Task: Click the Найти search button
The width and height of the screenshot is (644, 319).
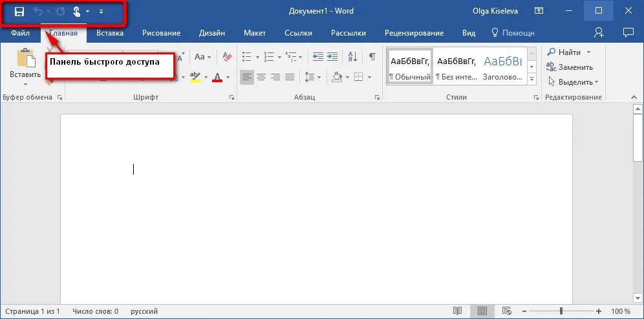Action: pyautogui.click(x=564, y=52)
